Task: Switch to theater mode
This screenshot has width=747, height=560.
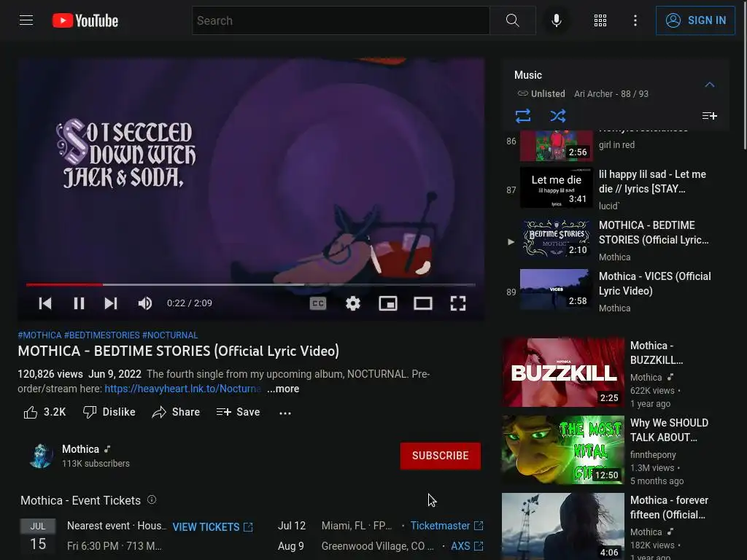Action: pos(423,303)
